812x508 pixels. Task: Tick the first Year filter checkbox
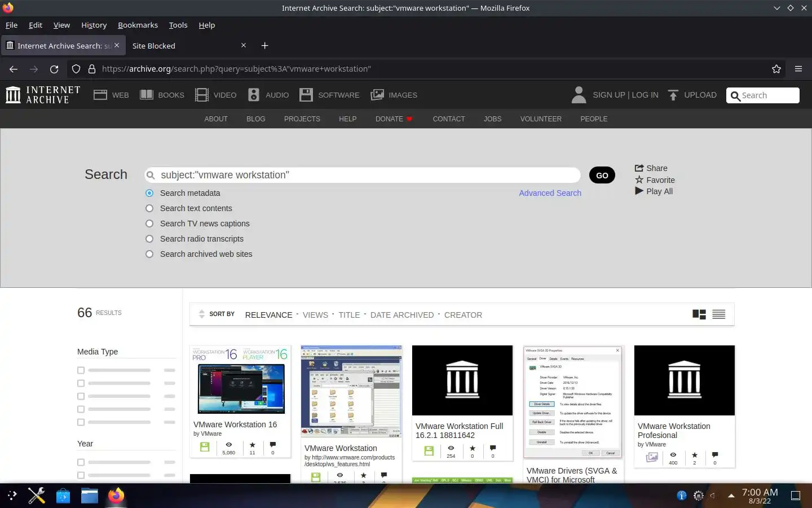81,462
